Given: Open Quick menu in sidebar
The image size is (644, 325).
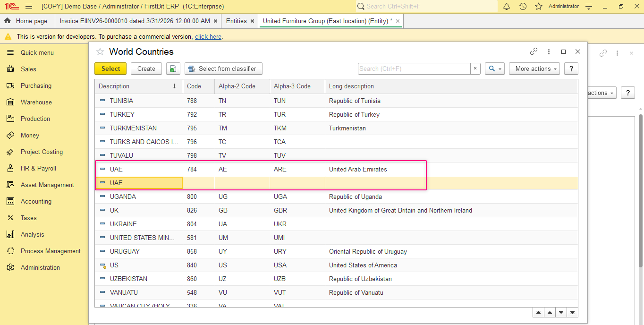Looking at the screenshot, I should [x=37, y=52].
